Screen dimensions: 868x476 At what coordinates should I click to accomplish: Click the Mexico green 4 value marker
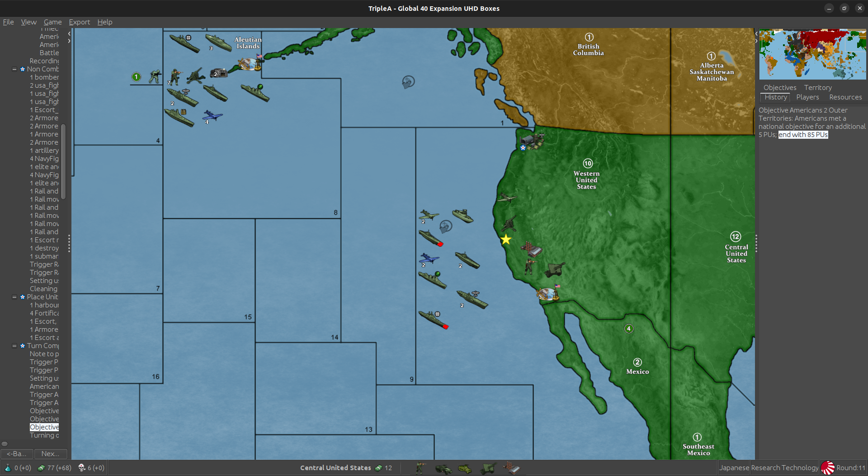point(629,329)
